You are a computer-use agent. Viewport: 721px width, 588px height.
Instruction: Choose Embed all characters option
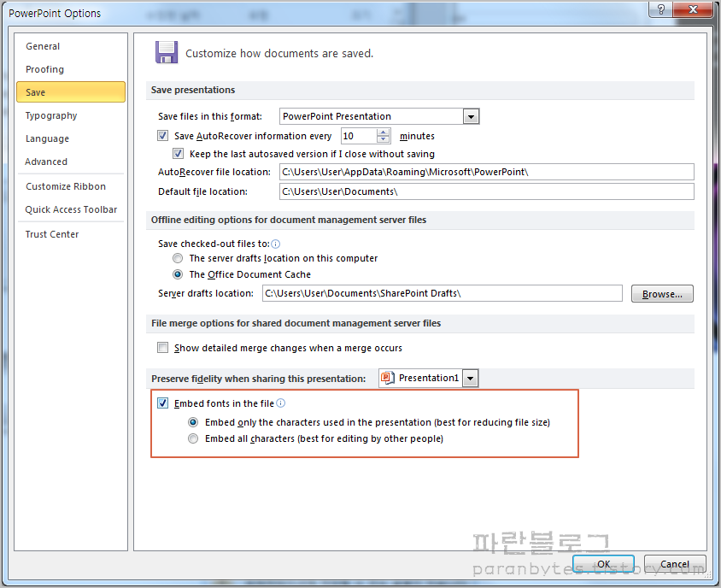193,438
